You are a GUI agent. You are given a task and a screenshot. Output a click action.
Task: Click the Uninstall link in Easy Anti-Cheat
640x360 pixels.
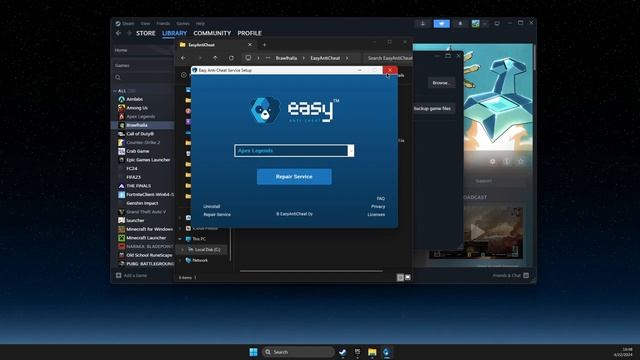tap(211, 206)
